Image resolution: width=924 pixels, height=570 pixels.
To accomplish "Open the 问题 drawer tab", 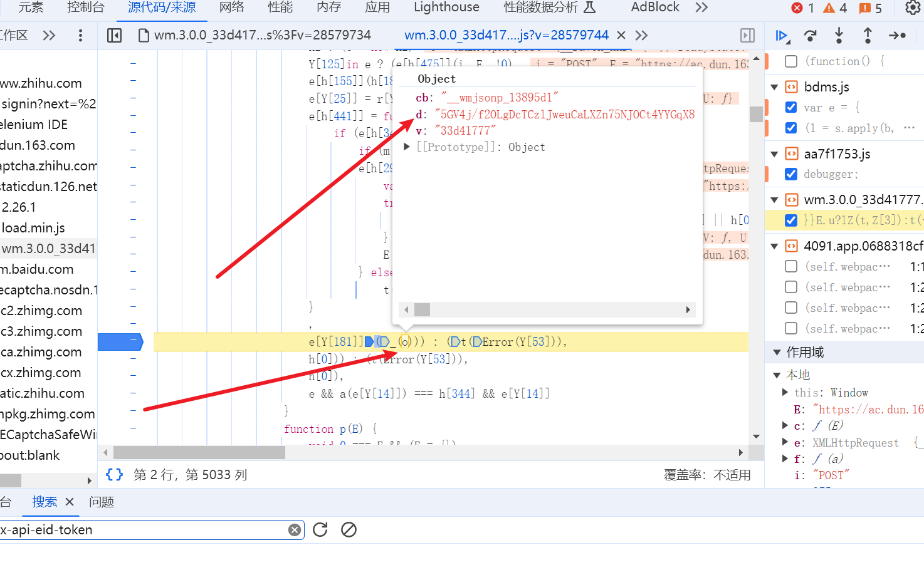I will [102, 502].
